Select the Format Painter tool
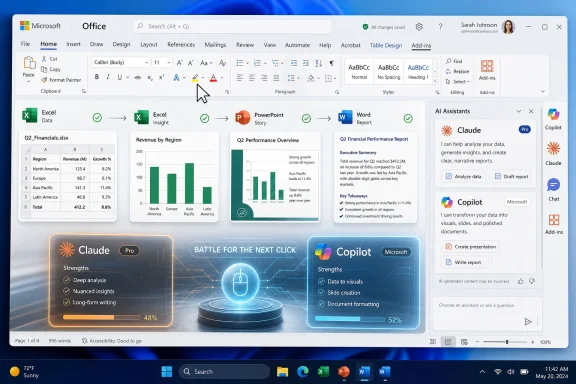The image size is (576, 384). (61, 80)
